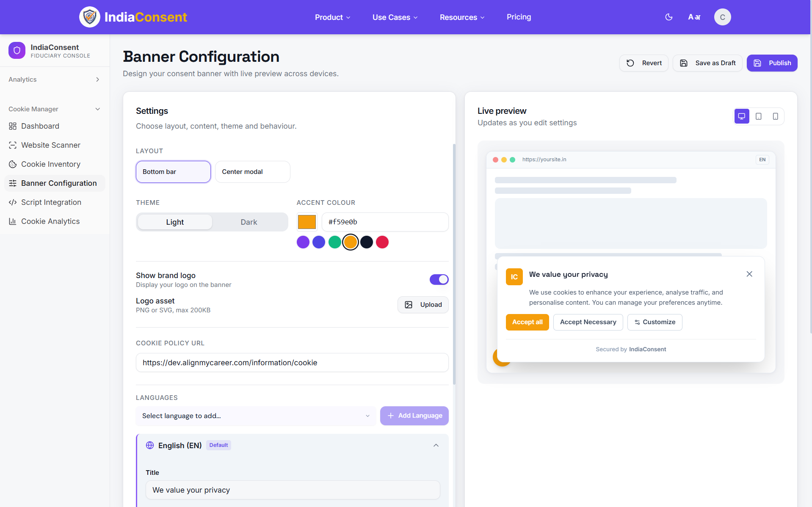
Task: Toggle the Show brand logo switch
Action: [439, 279]
